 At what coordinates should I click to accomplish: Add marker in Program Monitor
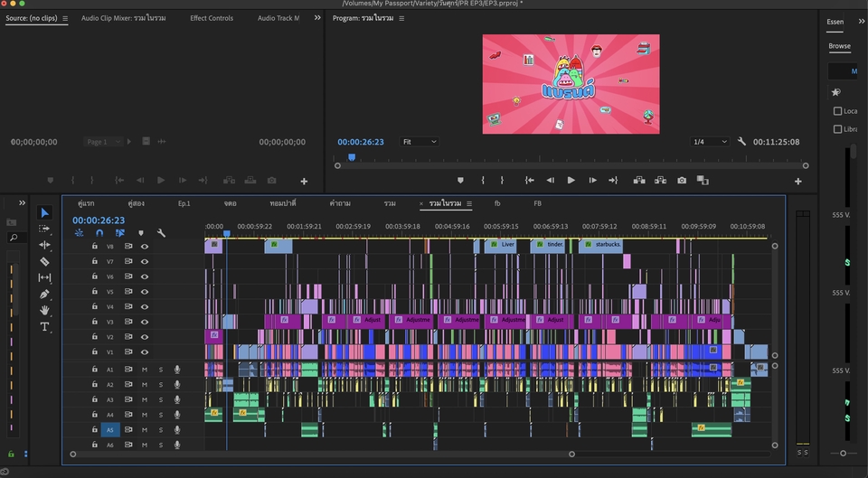460,181
